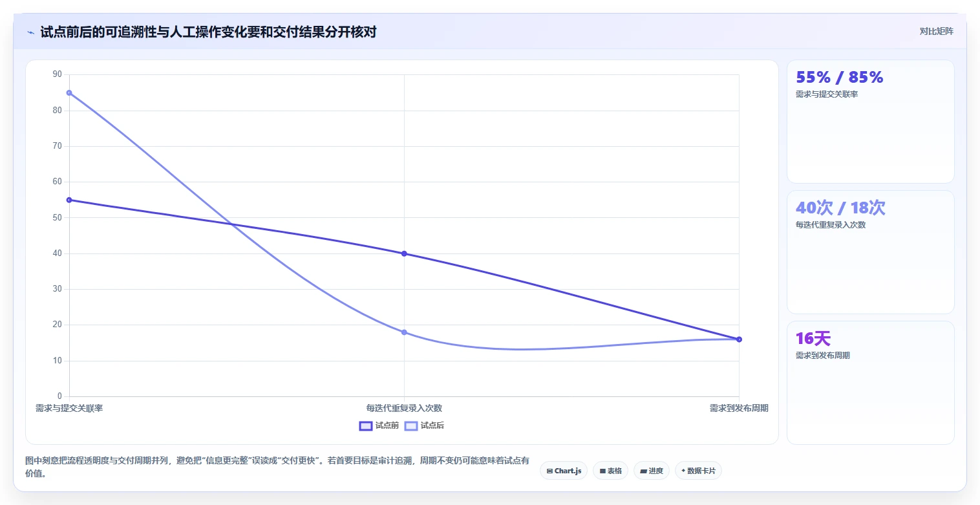Screen dimensions: 980x505
Task: Click the 每迭代重复录入次数 card caption
Action: click(x=831, y=225)
